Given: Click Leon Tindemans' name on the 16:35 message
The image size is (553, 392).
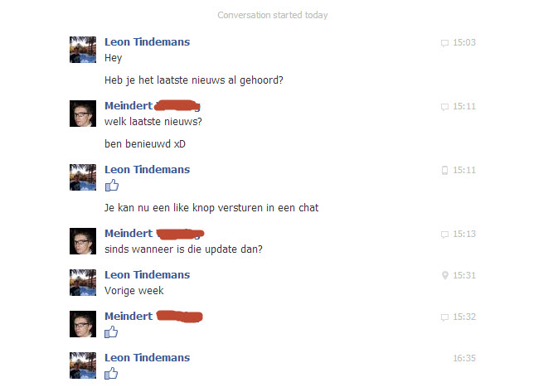Looking at the screenshot, I should point(147,358).
